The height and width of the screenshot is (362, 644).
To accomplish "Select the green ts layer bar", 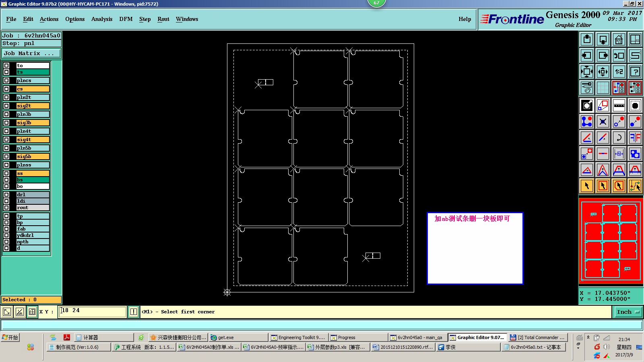I will coord(33,72).
